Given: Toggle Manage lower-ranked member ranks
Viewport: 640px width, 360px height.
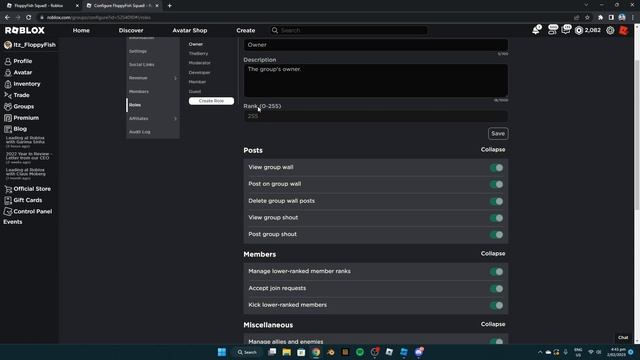Looking at the screenshot, I should 496,272.
